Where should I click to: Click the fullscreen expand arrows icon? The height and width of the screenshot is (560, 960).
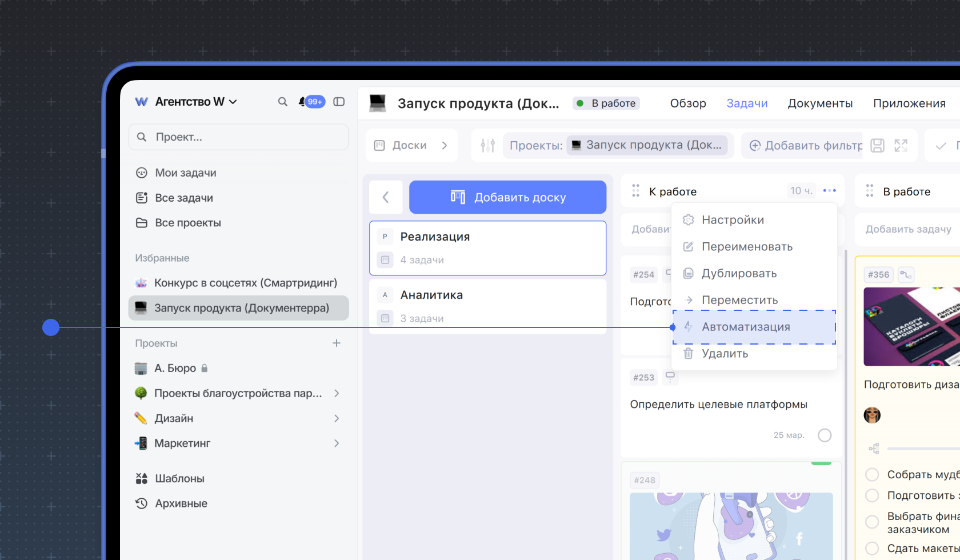point(901,146)
